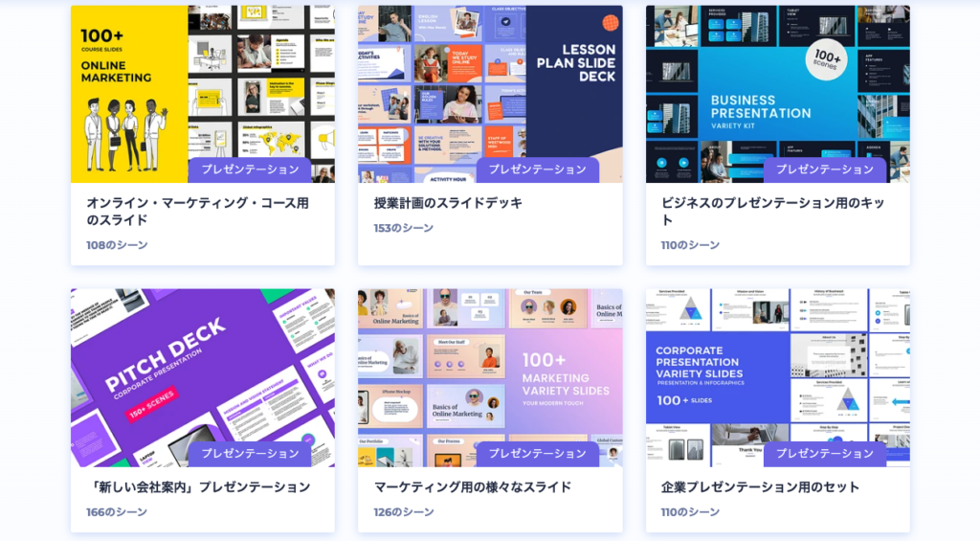Screen dimensions: 980x541
Task: Click プレゼンテーション badge on Business Presentation card
Action: pyautogui.click(x=824, y=169)
